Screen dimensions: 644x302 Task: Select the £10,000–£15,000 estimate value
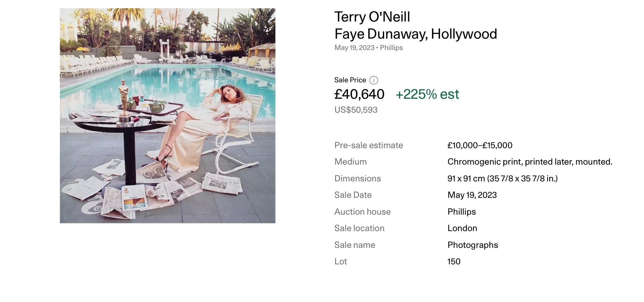pos(480,145)
